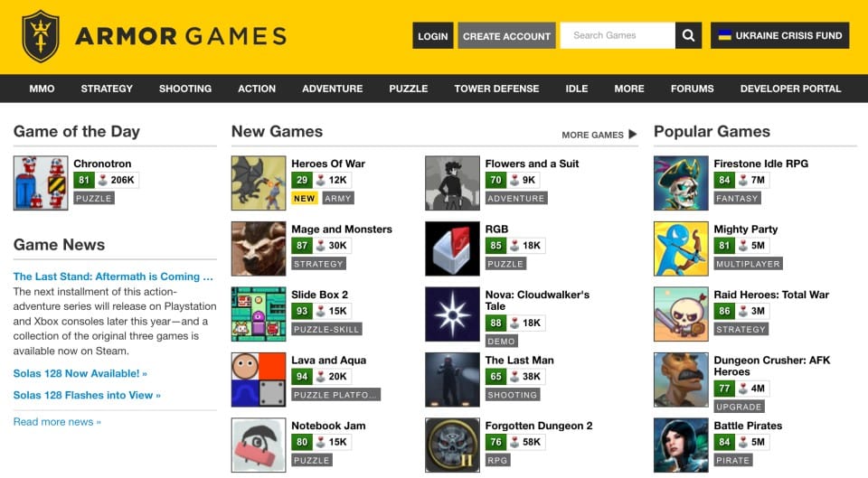The image size is (868, 478).
Task: Open Firestone Idle RPG pirate skull thumbnail
Action: pos(681,183)
